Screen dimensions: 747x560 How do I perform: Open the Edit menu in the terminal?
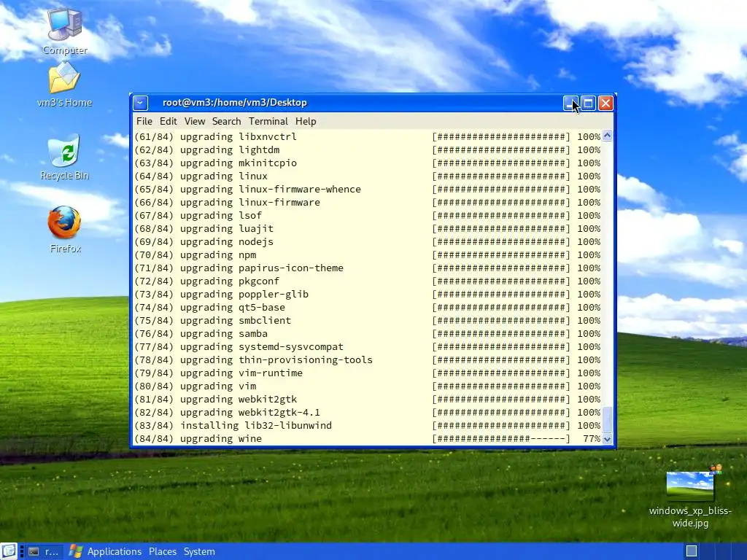(169, 122)
